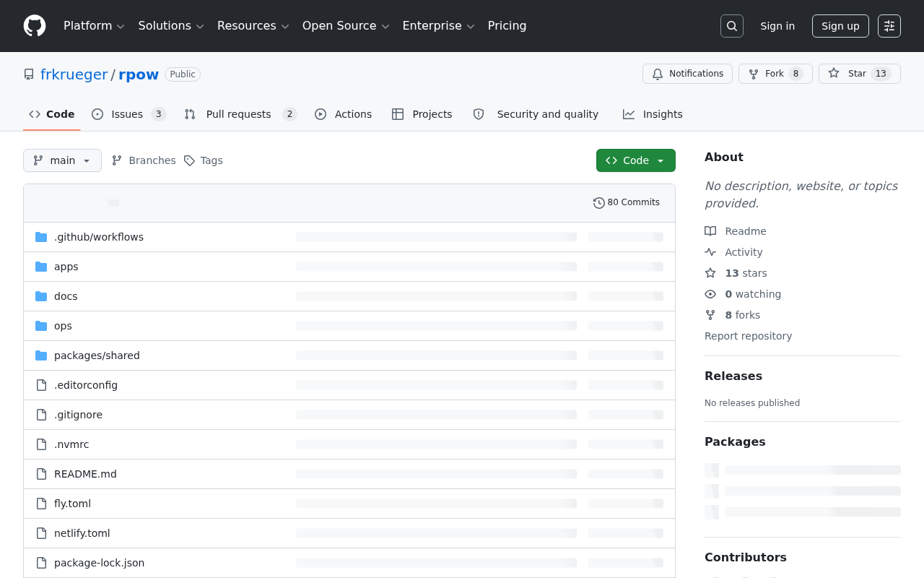Switch to the Actions tab
Screen dimensions: 924x578
pyautogui.click(x=344, y=114)
